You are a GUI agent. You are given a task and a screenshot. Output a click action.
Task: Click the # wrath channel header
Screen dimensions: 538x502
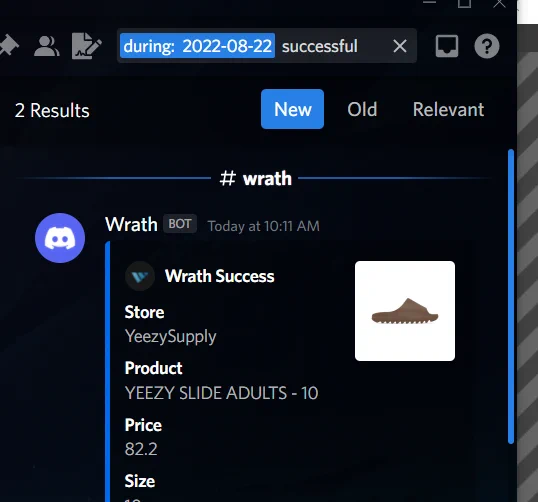tap(256, 178)
